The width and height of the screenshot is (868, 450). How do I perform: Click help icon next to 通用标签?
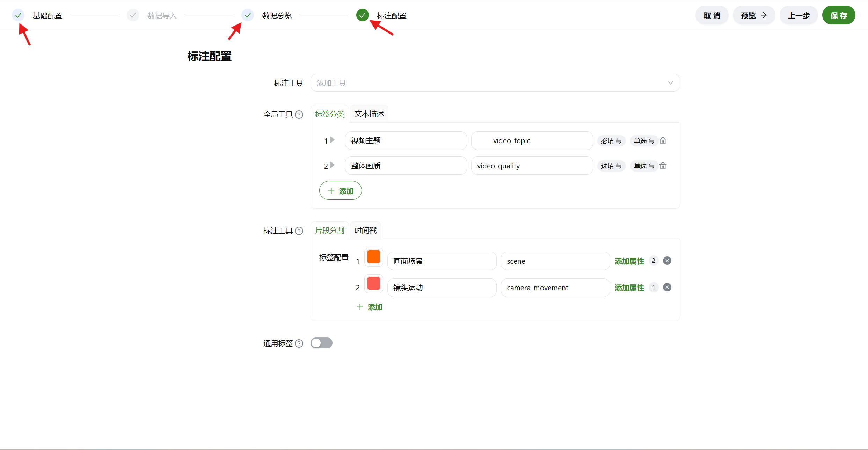pyautogui.click(x=299, y=343)
